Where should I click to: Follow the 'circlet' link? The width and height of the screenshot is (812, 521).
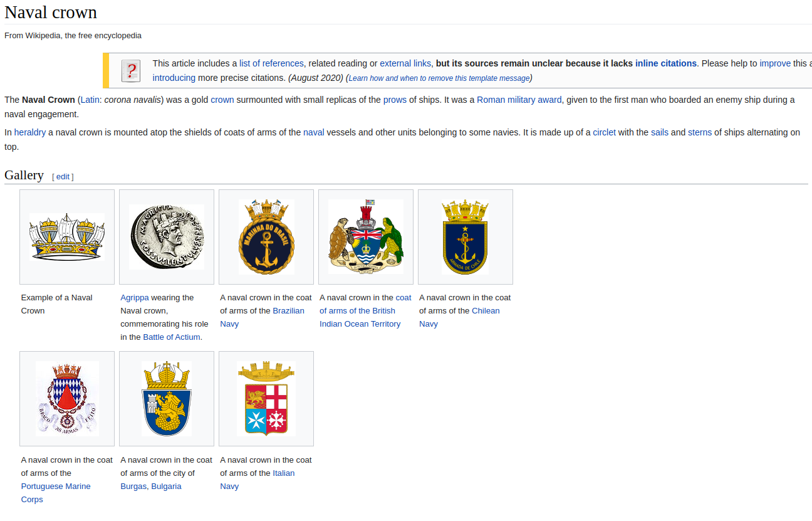pos(604,132)
